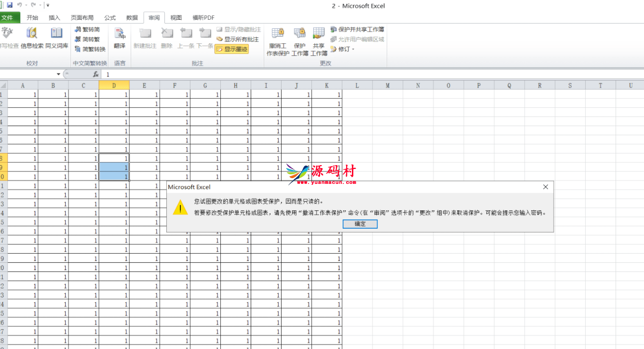Convert Traditional to Simplified (繁转简)
The image size is (644, 349).
click(x=87, y=30)
